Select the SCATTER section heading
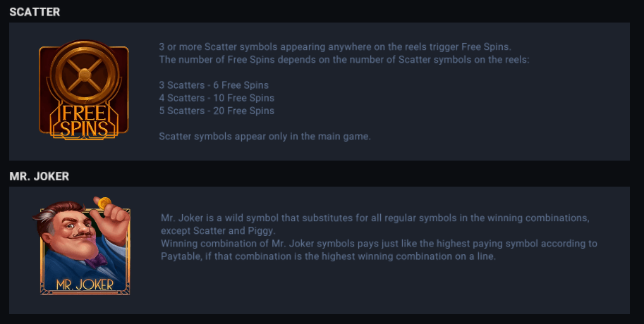Image resolution: width=644 pixels, height=324 pixels. (35, 12)
